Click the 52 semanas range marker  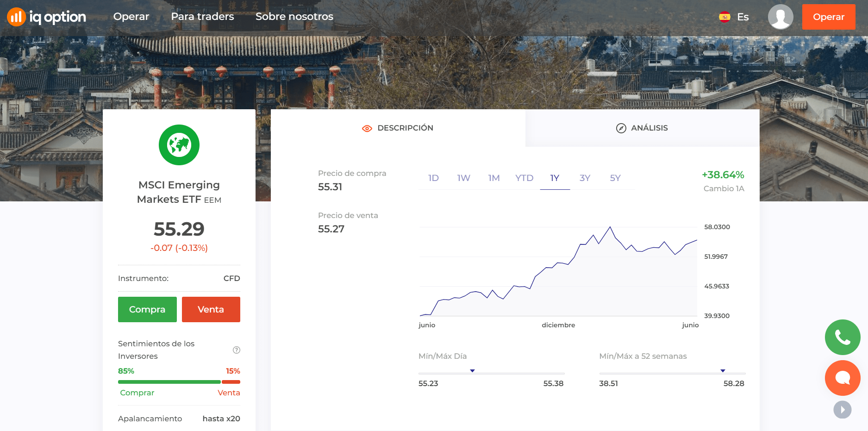click(x=723, y=371)
